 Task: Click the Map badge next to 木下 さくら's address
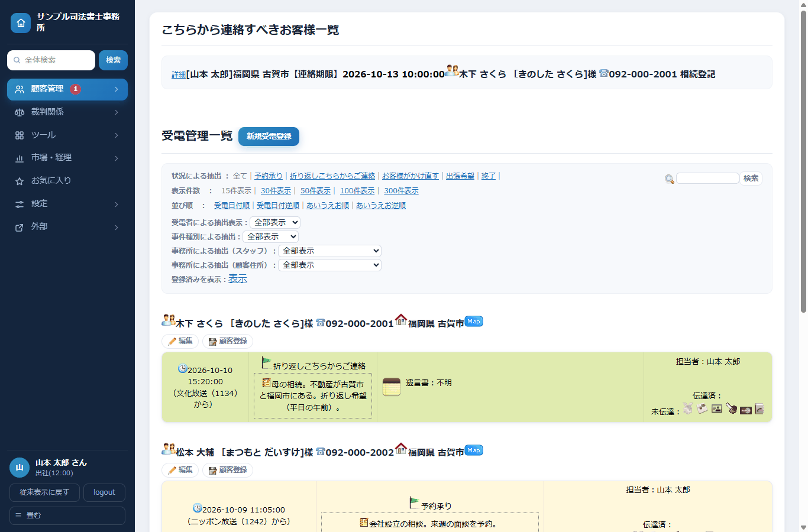(474, 322)
